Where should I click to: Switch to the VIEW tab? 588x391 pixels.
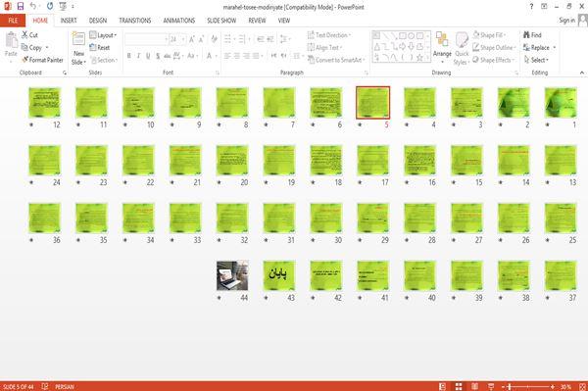284,21
